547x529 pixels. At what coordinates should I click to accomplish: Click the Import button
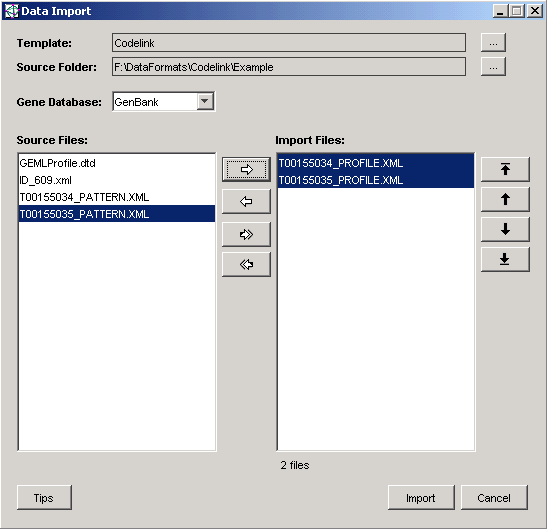tap(421, 498)
